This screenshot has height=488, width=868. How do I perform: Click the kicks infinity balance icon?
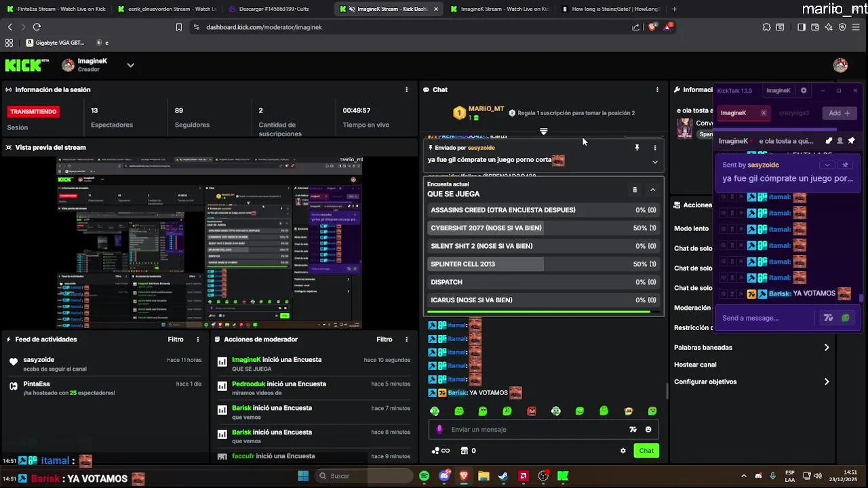pyautogui.click(x=440, y=451)
